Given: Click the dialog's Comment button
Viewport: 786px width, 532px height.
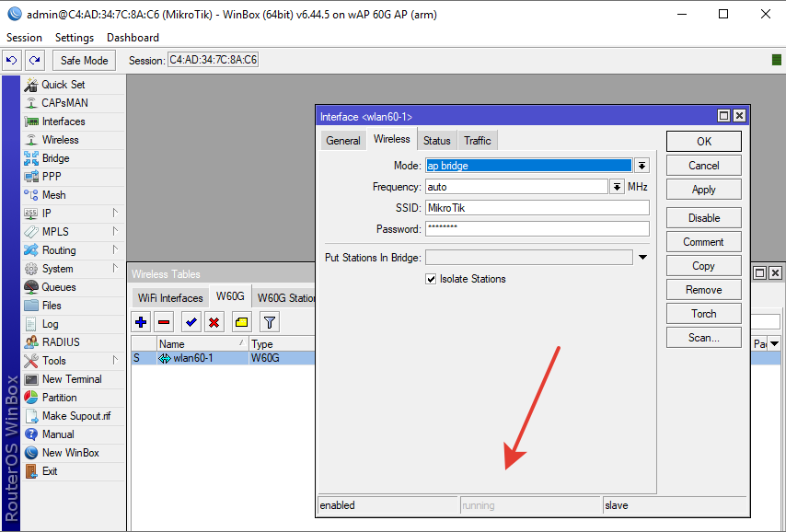Looking at the screenshot, I should click(x=704, y=242).
